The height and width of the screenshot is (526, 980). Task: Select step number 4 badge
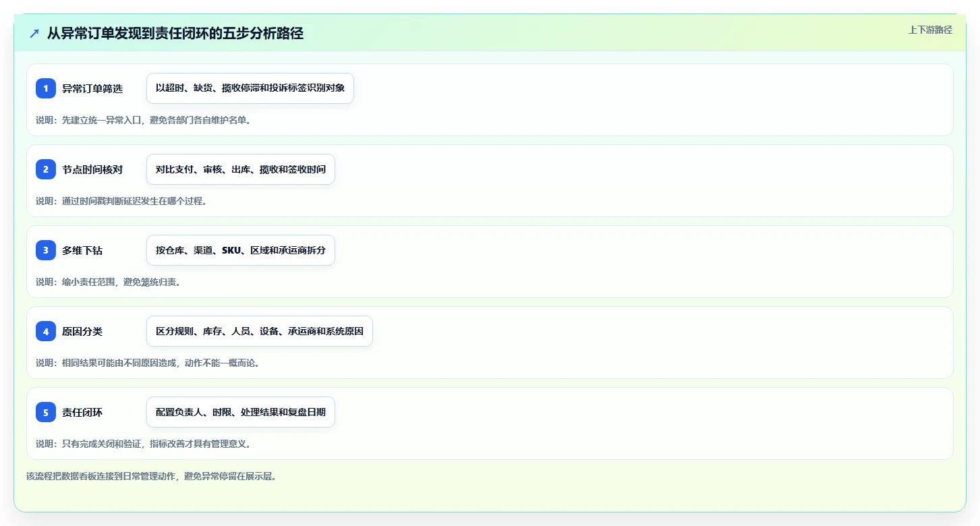(x=46, y=331)
